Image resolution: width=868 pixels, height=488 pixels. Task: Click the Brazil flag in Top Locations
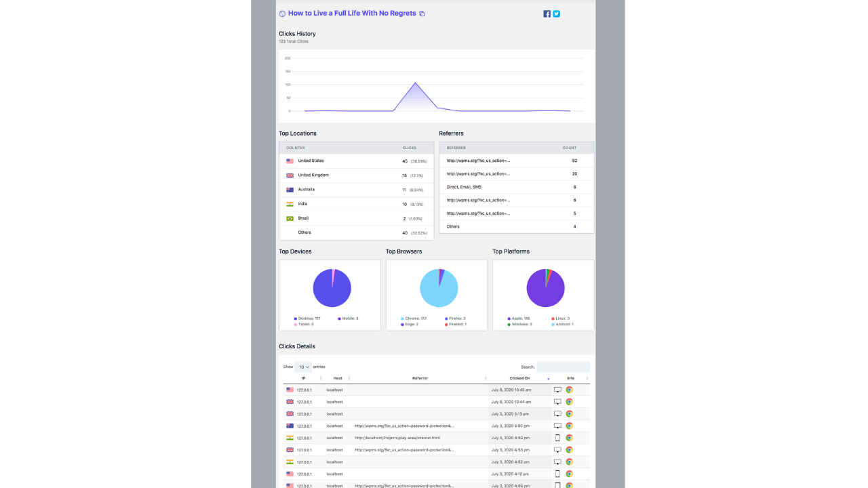point(290,218)
